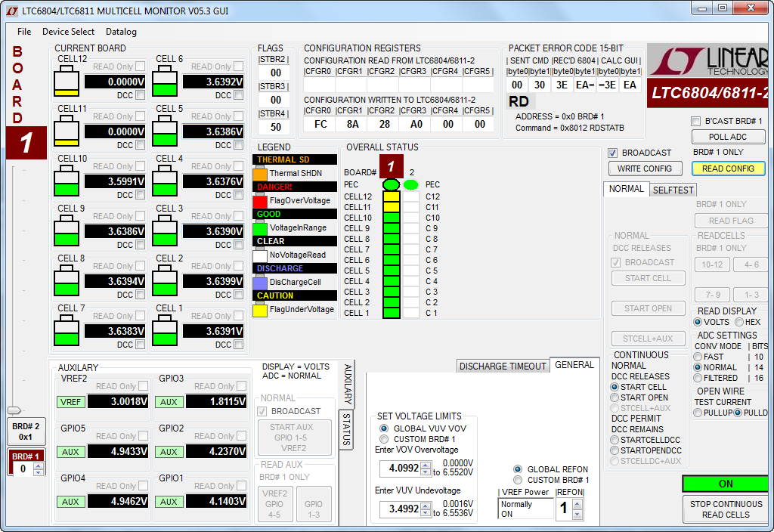Open the vertical STATUS tab
774x532 pixels.
click(x=346, y=429)
